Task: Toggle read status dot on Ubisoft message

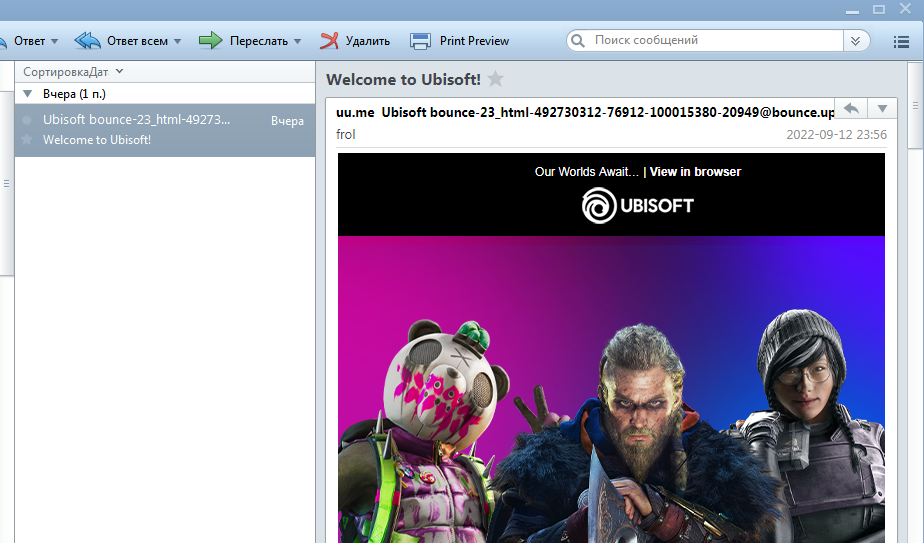Action: point(27,120)
